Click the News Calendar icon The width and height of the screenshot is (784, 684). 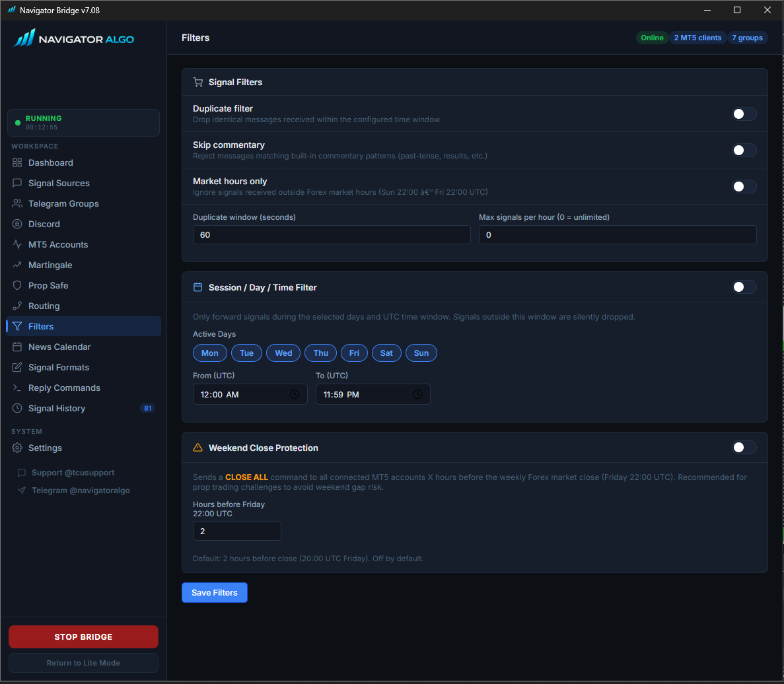pyautogui.click(x=17, y=347)
